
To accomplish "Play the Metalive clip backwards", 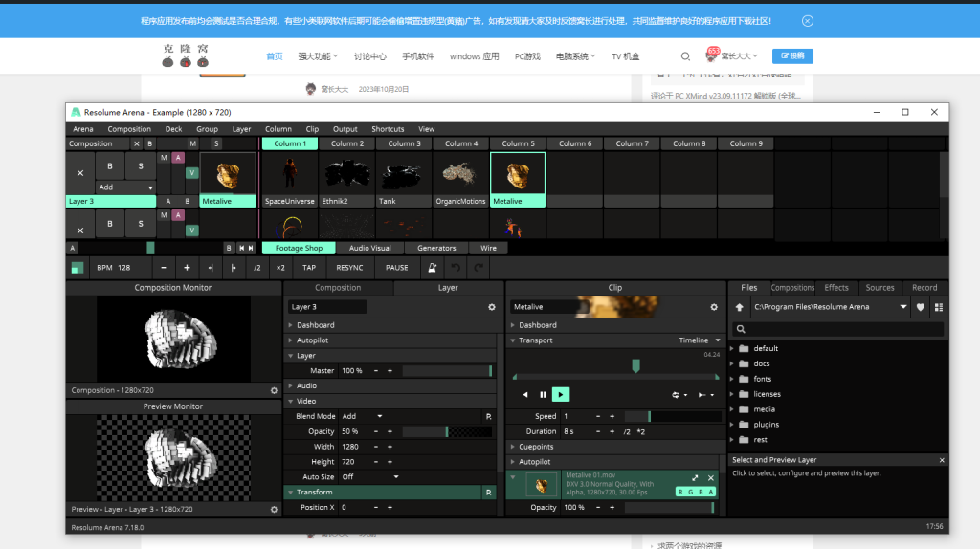I will (525, 395).
